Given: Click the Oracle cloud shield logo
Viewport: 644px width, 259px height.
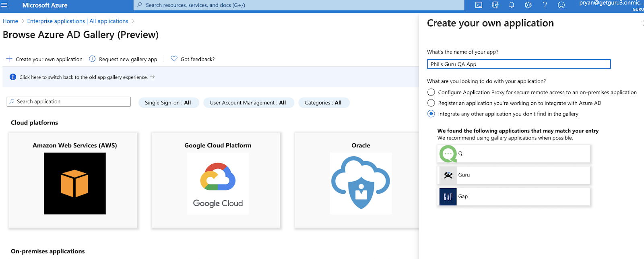Looking at the screenshot, I should tap(361, 183).
